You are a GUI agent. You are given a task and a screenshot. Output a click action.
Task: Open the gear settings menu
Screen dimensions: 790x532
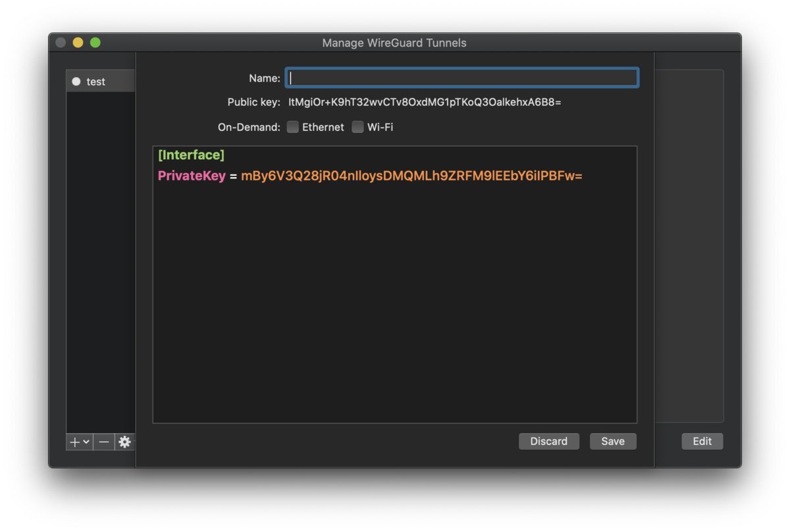pyautogui.click(x=124, y=442)
